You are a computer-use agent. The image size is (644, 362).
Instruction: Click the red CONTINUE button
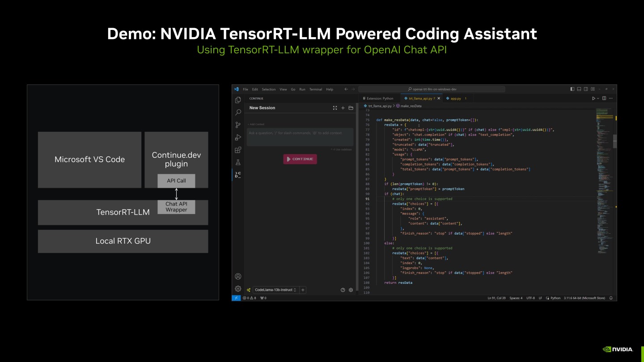coord(300,159)
